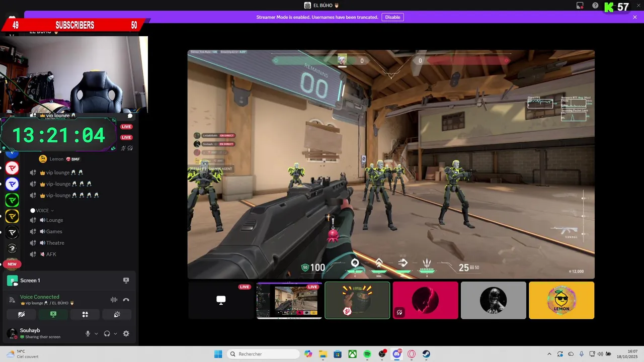The image size is (644, 362).
Task: Select the red muted participant tile
Action: click(x=425, y=300)
